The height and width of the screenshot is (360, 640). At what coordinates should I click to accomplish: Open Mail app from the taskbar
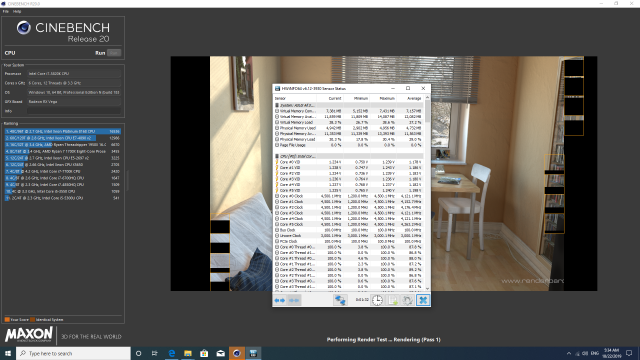220,353
